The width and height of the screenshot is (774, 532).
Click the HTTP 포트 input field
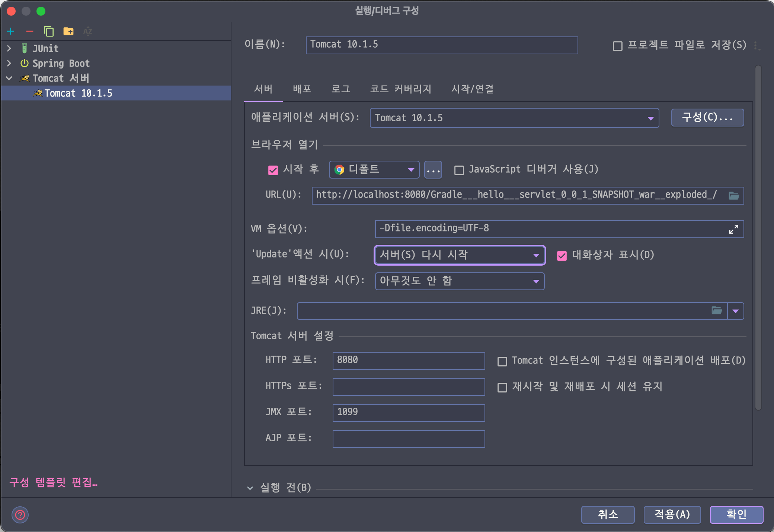408,360
